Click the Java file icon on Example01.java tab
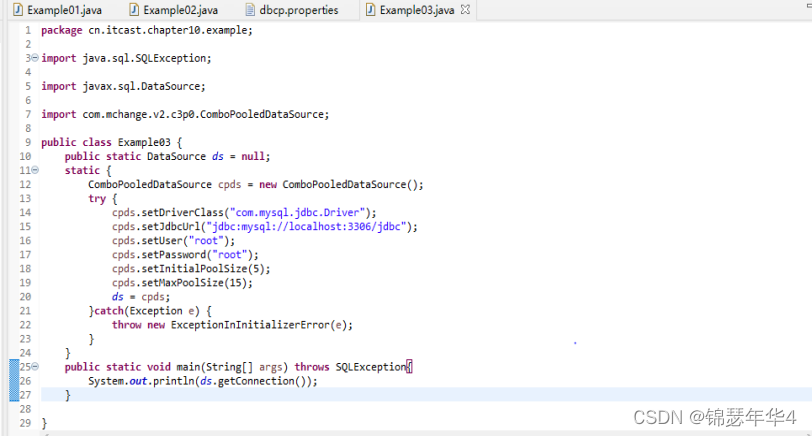 tap(18, 10)
